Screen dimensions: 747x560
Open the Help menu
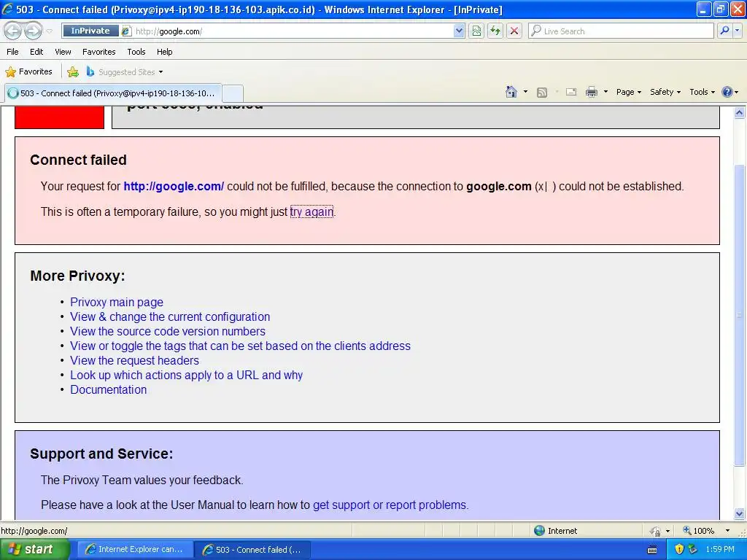point(165,52)
